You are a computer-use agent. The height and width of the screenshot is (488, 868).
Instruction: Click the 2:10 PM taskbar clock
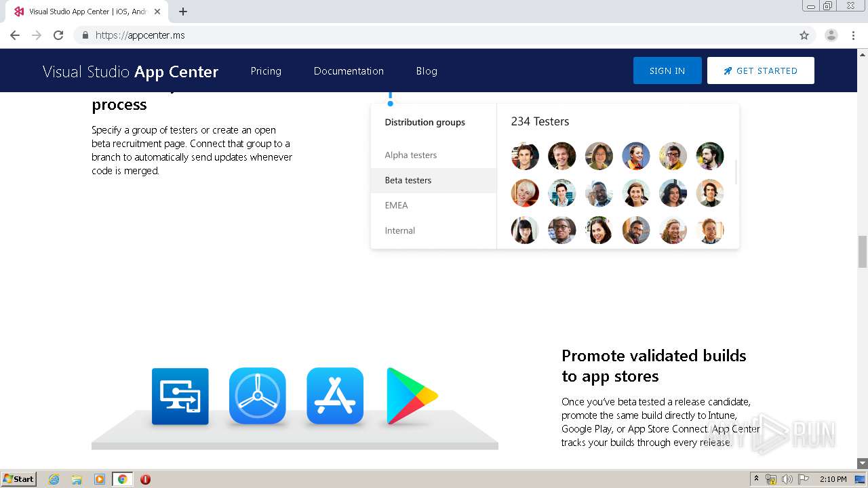pyautogui.click(x=833, y=479)
